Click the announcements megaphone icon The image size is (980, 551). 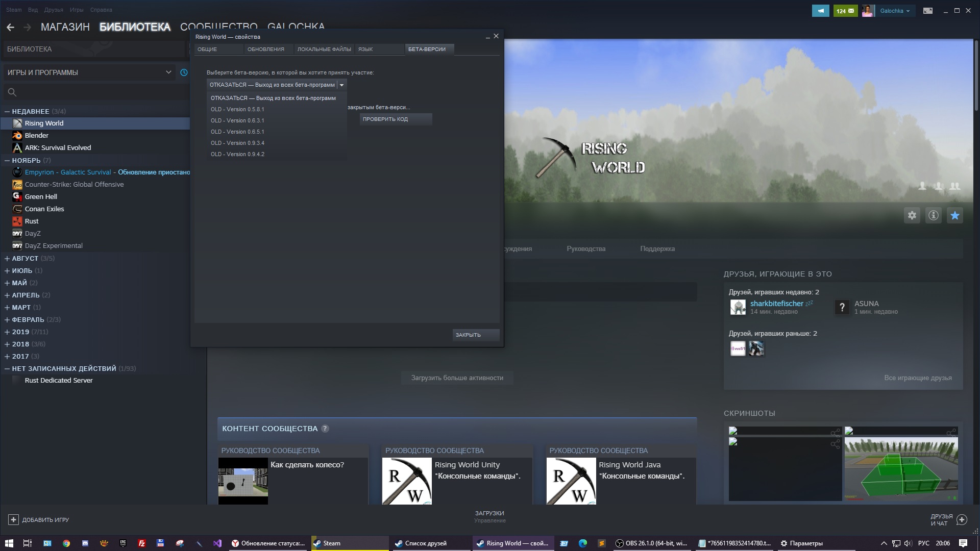click(x=820, y=11)
